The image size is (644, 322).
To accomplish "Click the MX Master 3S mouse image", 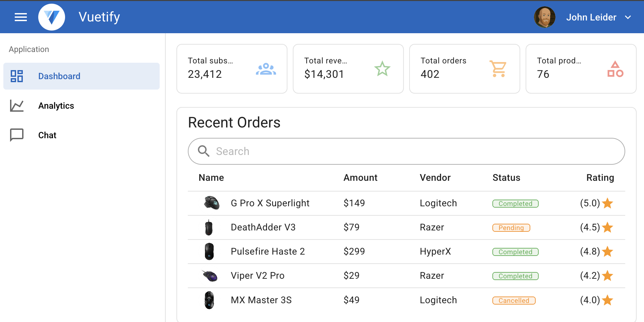I will (209, 300).
